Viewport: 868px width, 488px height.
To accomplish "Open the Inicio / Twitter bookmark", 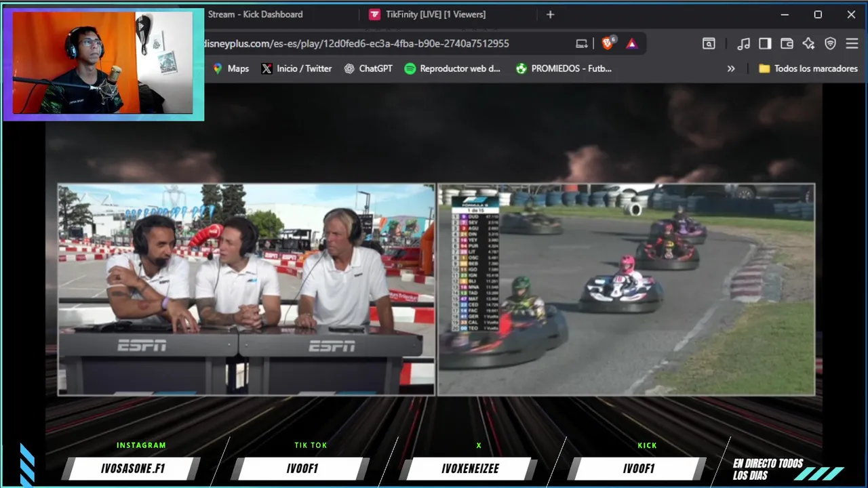I will click(x=296, y=68).
